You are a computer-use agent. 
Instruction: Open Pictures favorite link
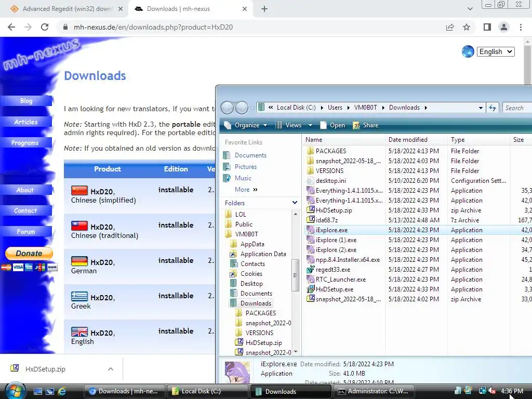245,167
